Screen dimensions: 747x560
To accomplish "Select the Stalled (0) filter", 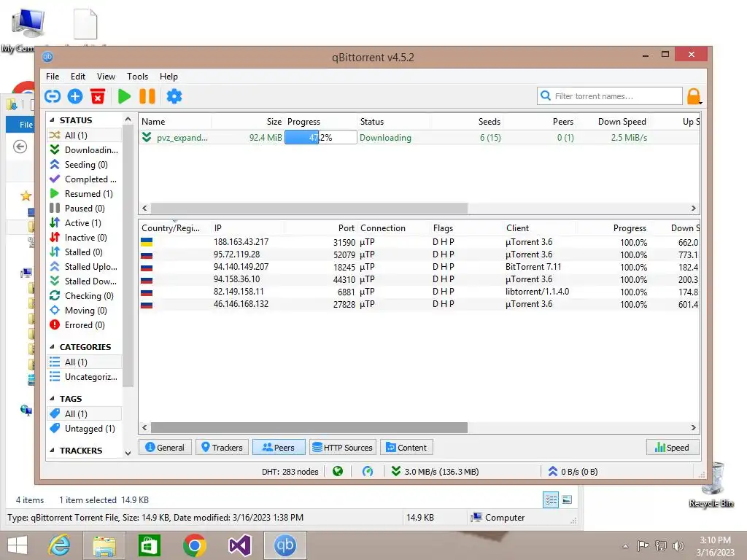I will 84,252.
